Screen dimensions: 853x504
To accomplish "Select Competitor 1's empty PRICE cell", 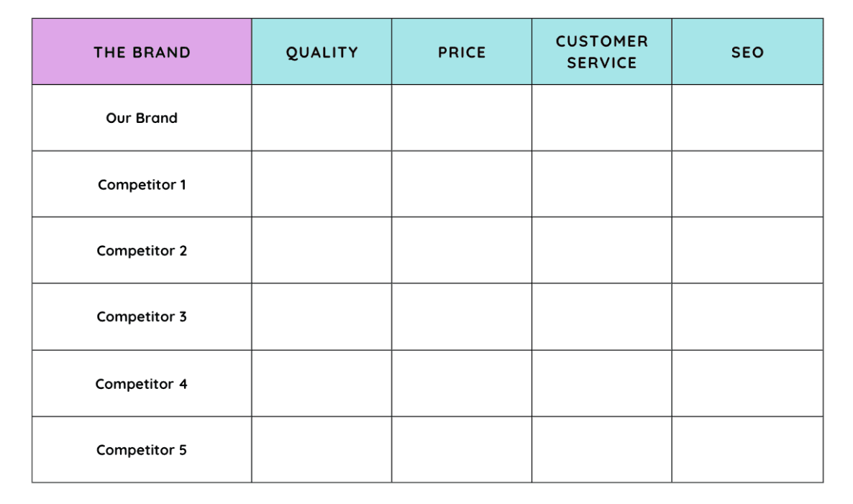I will pyautogui.click(x=462, y=184).
